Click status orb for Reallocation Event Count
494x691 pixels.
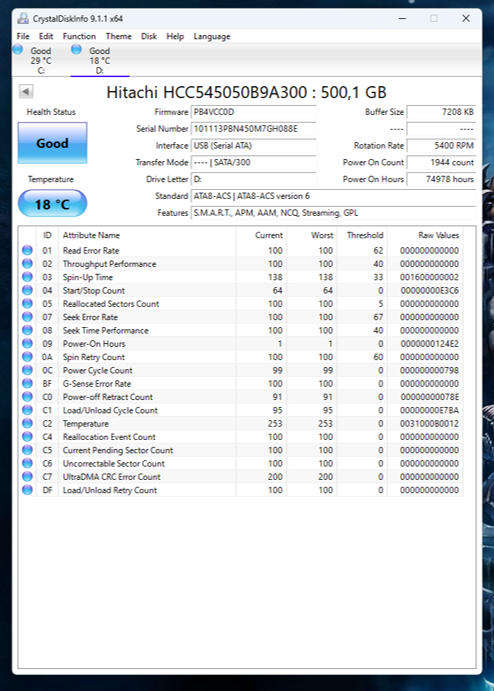[27, 437]
